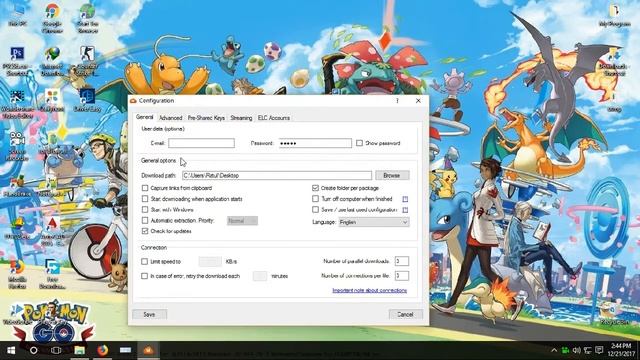Switch to the Pre-Shared Keys tab

[x=206, y=118]
